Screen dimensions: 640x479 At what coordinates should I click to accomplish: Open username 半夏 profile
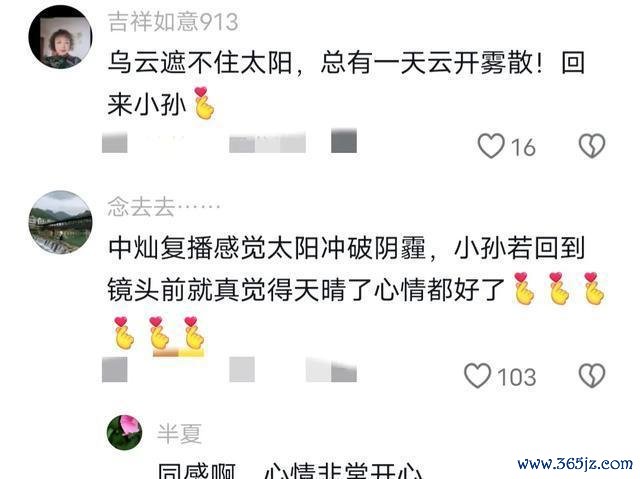pos(180,433)
